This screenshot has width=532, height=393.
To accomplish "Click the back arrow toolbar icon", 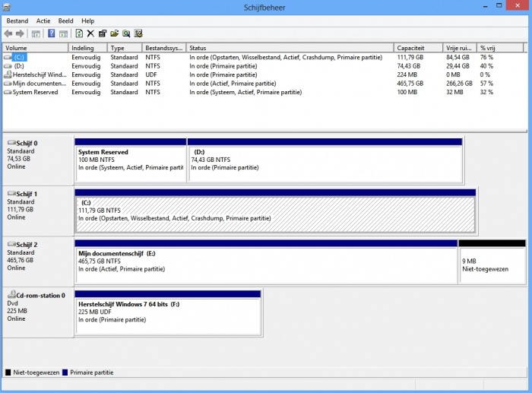I will 8,33.
